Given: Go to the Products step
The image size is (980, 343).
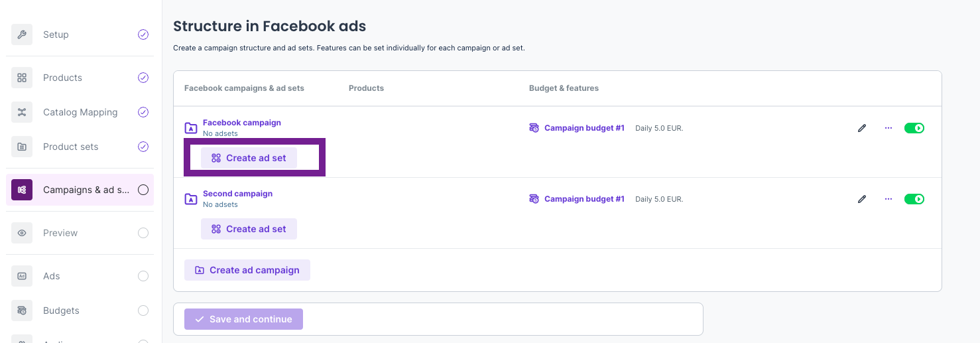Looking at the screenshot, I should click(80, 78).
